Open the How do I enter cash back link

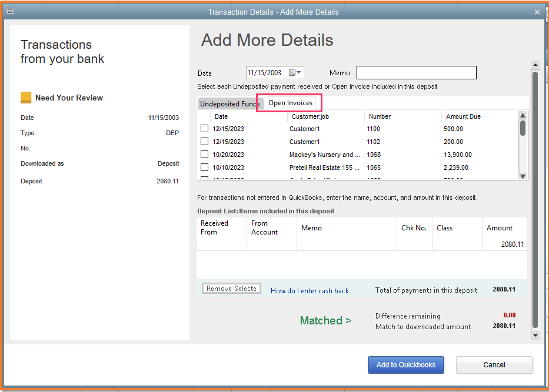point(310,291)
